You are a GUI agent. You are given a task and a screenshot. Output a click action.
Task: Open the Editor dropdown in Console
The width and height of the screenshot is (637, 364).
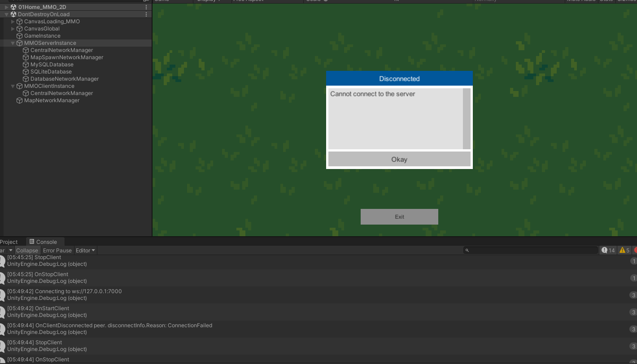(x=85, y=250)
